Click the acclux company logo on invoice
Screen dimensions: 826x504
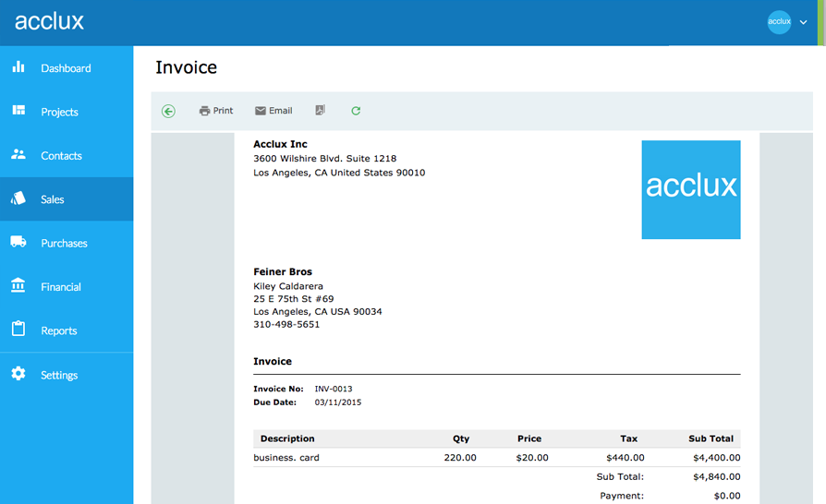click(x=690, y=189)
